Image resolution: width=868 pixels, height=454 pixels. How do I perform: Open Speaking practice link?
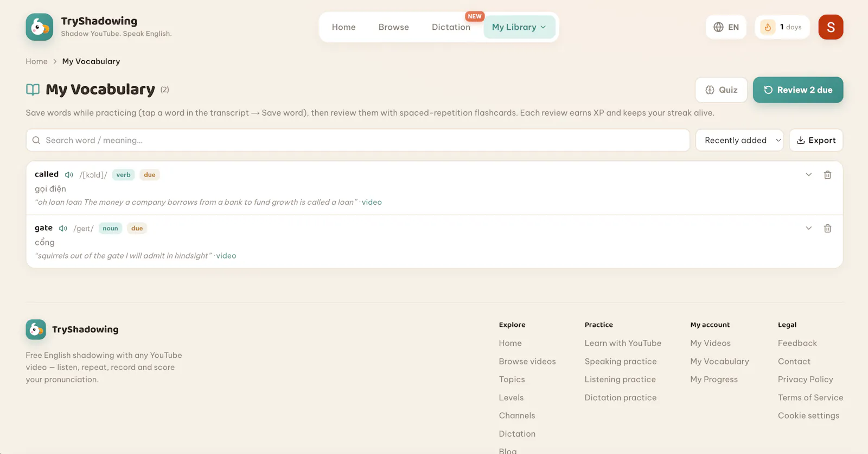(x=621, y=361)
